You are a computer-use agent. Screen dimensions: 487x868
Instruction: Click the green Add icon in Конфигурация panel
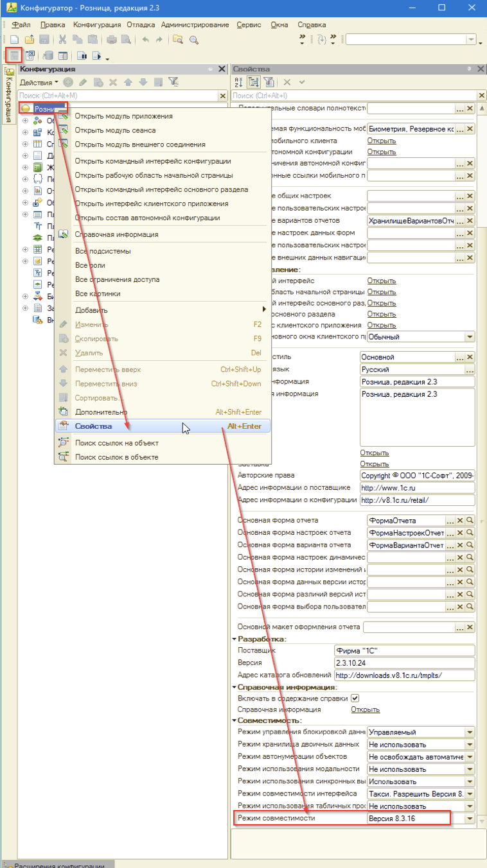tap(67, 82)
